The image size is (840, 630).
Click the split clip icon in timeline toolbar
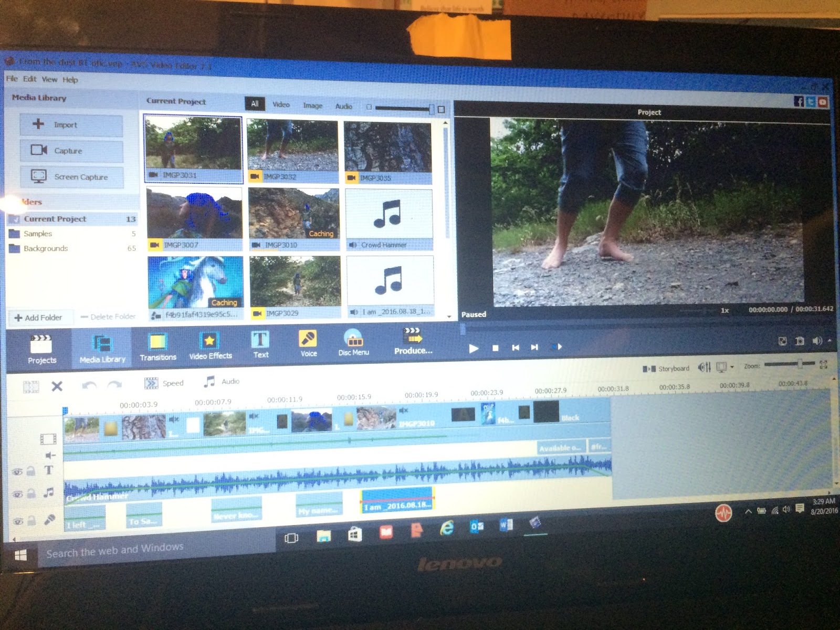tap(31, 387)
